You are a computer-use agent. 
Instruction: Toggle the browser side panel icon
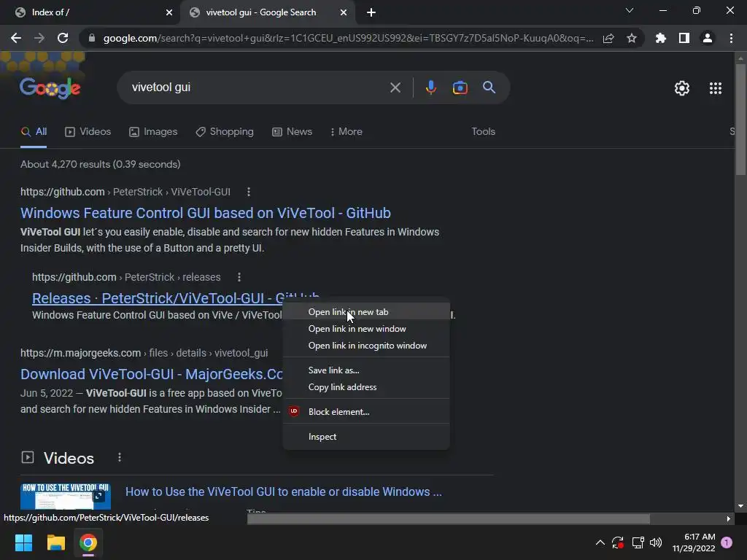(684, 38)
